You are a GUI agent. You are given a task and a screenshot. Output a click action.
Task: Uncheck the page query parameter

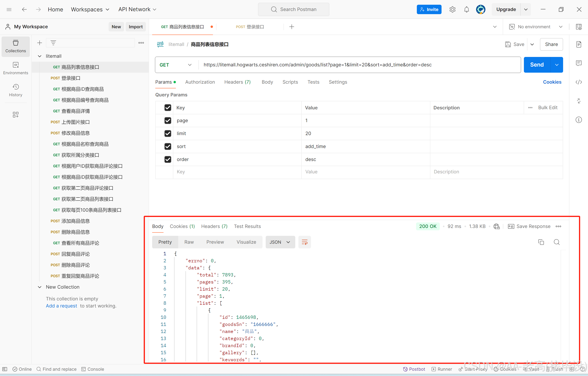(168, 121)
